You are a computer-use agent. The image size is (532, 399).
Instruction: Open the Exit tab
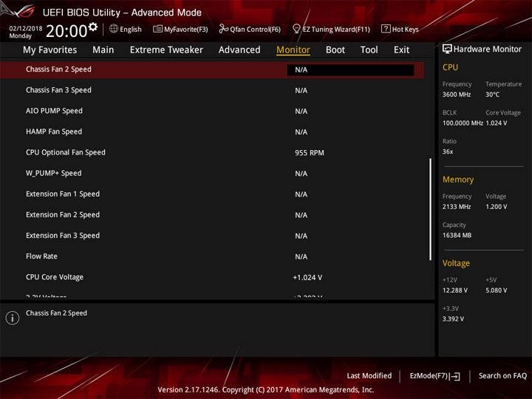[401, 50]
